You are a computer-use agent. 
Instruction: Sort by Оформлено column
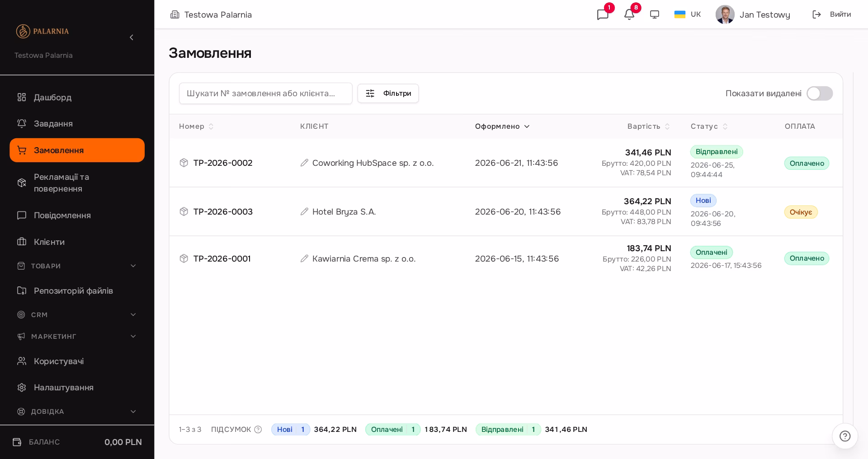click(502, 126)
